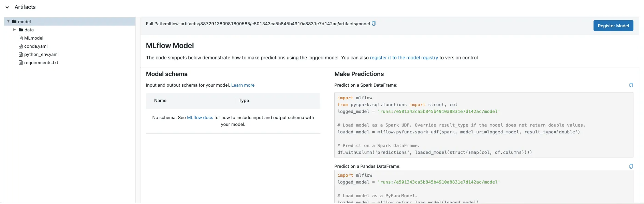Select the model folder icon
This screenshot has height=204, width=644.
[14, 21]
